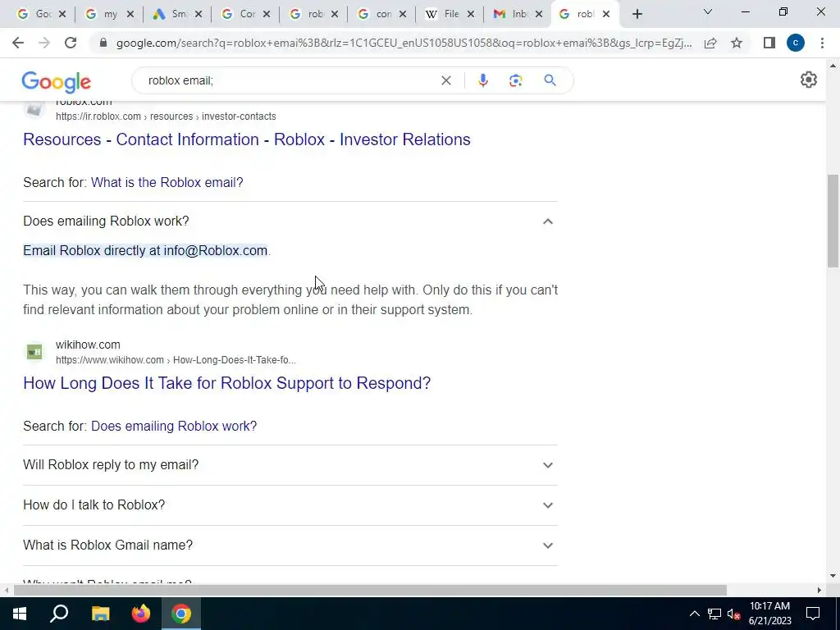Open the Chrome profile avatar
Screen dimensions: 840x630
point(796,43)
